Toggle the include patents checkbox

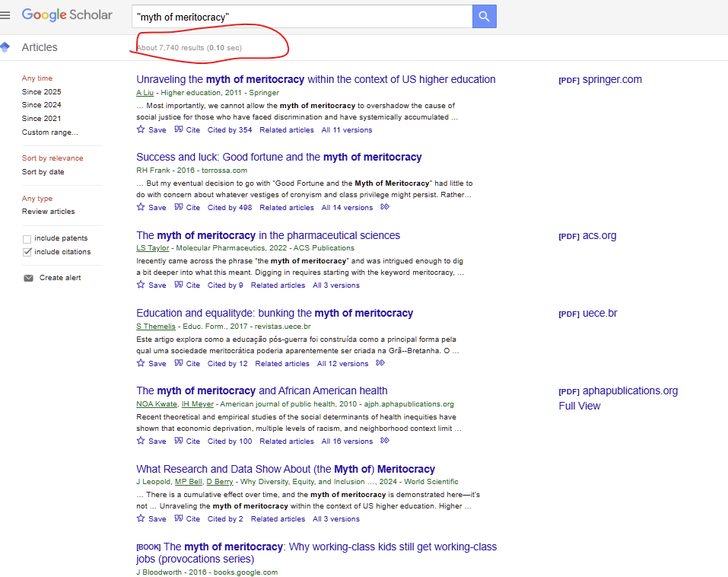(x=27, y=239)
